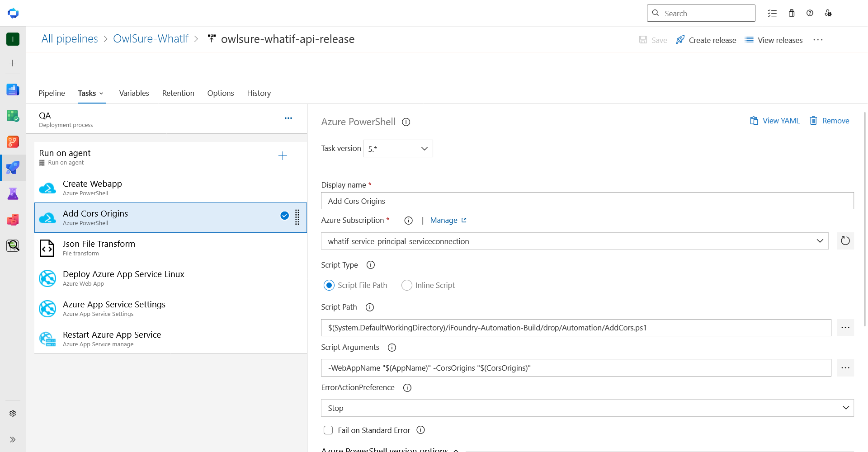The height and width of the screenshot is (452, 868).
Task: Open the History tab
Action: [259, 93]
